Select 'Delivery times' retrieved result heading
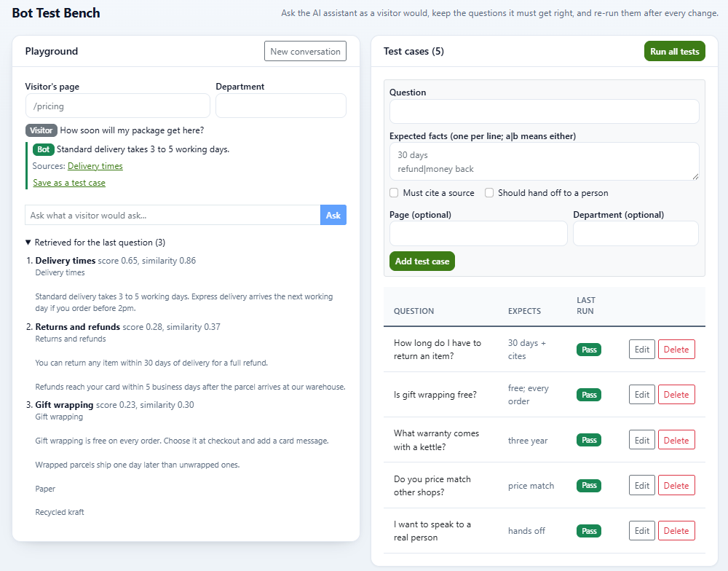Image resolution: width=728 pixels, height=571 pixels. coord(66,261)
